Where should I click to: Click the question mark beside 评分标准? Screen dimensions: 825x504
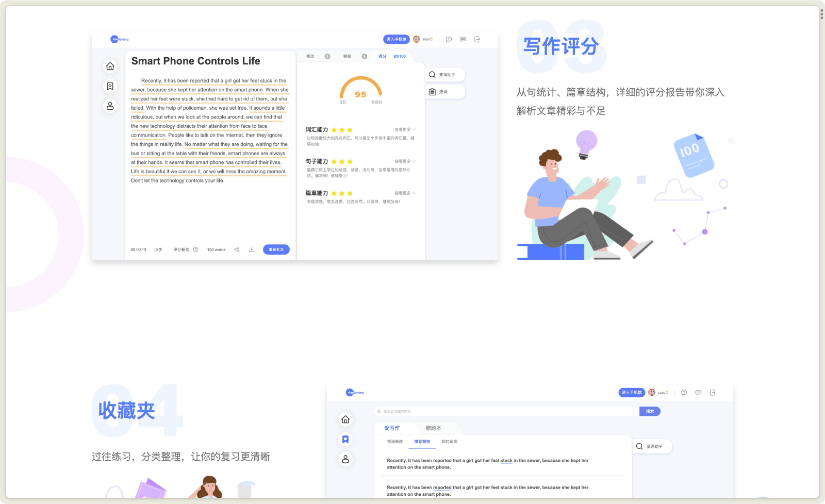195,249
